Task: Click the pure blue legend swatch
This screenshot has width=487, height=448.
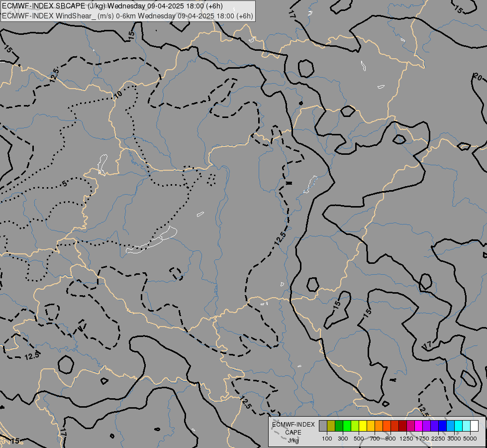Action: point(443,426)
